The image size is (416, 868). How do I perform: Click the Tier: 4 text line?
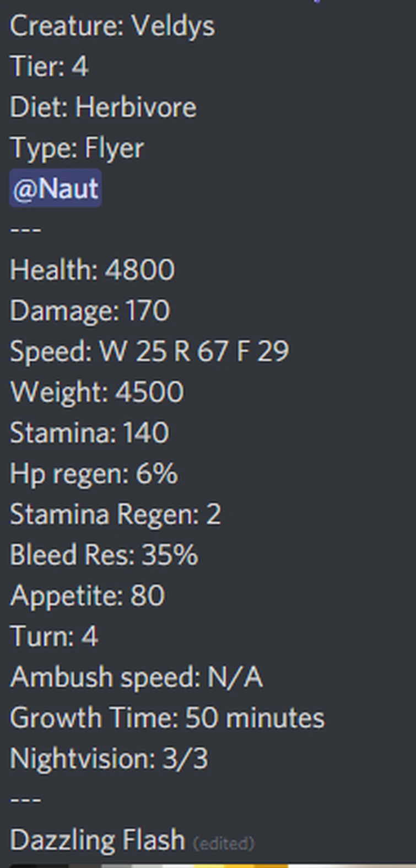[x=49, y=67]
